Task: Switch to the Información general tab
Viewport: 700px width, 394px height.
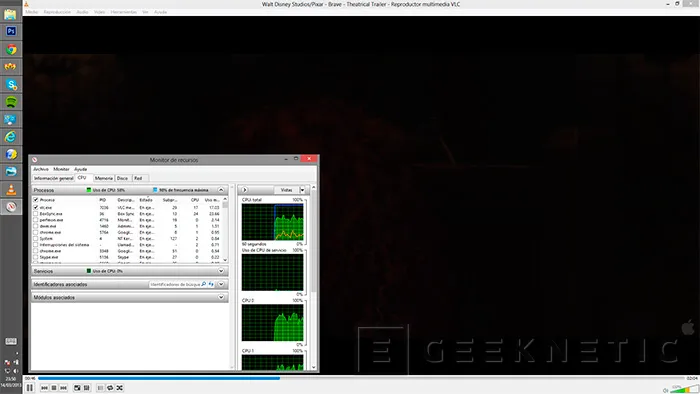Action: tap(53, 178)
